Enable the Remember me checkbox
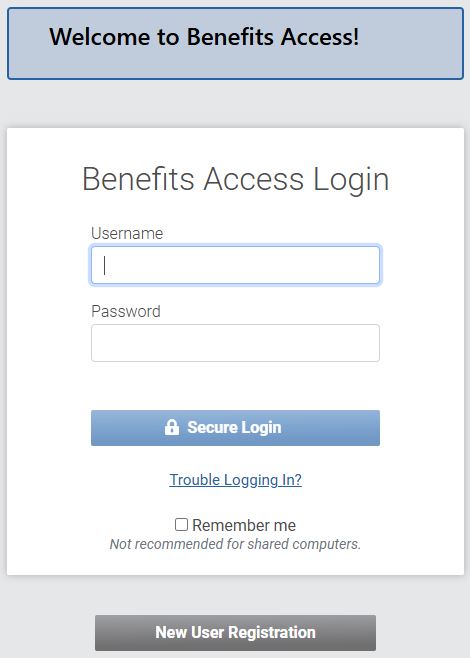This screenshot has width=470, height=658. click(x=181, y=525)
